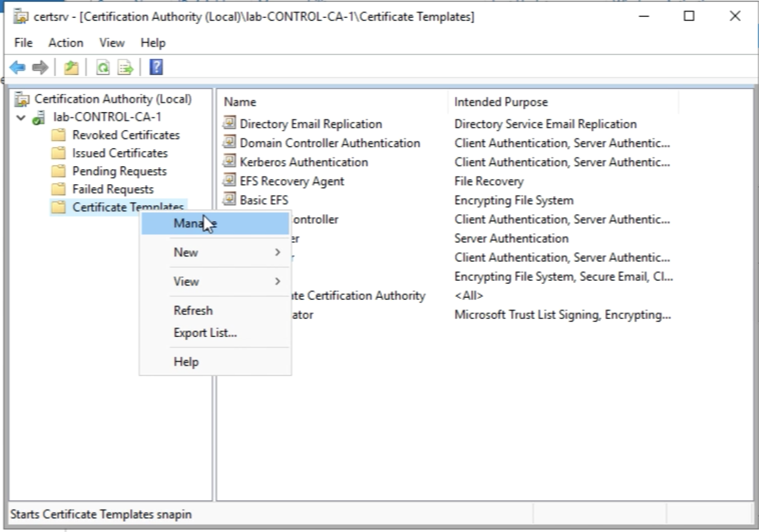This screenshot has height=532, width=759.
Task: Click the Refresh toolbar icon
Action: coord(103,68)
